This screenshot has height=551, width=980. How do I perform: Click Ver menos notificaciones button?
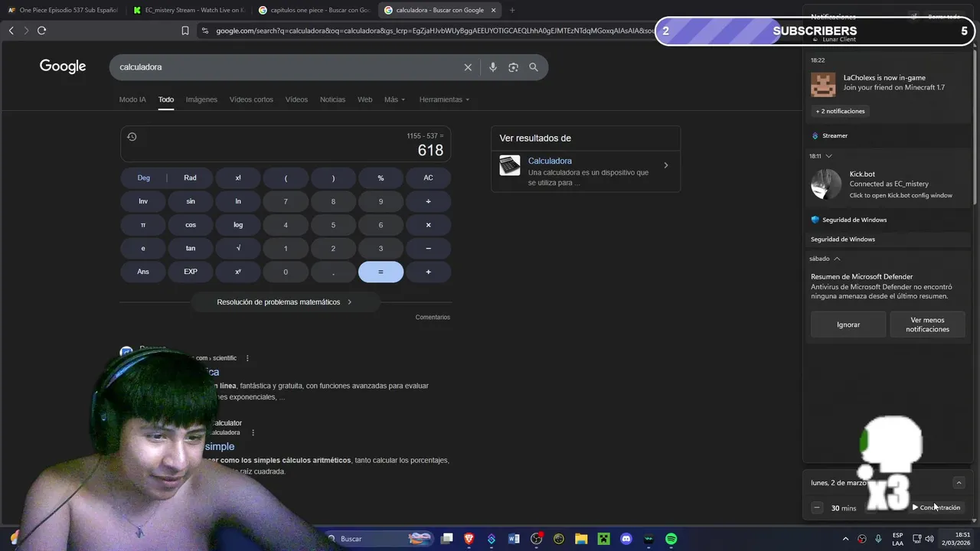click(927, 324)
